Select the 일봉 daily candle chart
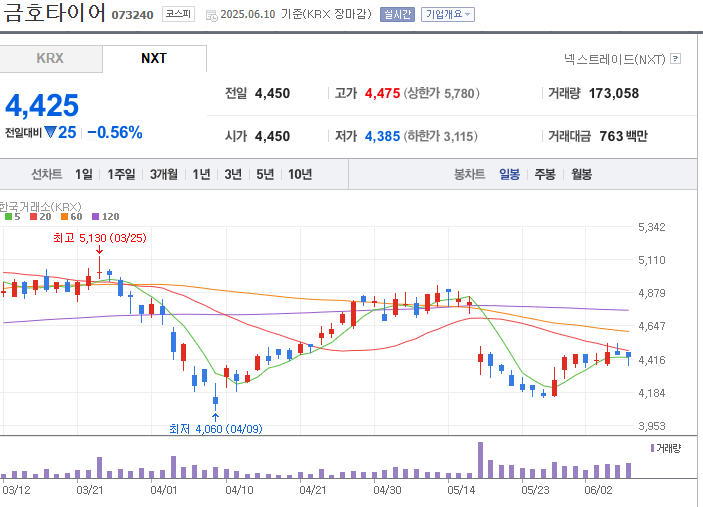 509,174
